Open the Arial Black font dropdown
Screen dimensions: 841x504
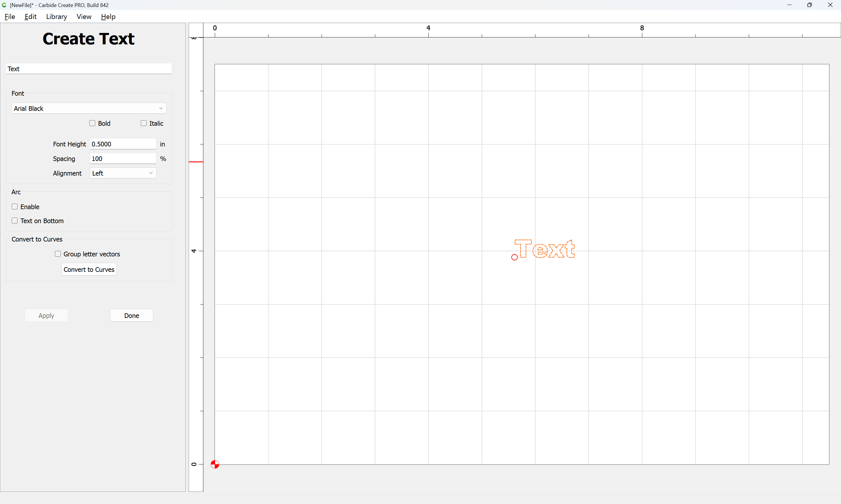(x=89, y=108)
